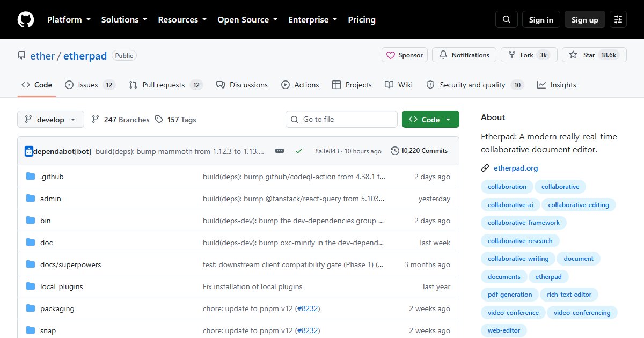
Task: Open commit hash 8a3e843
Action: 327,151
